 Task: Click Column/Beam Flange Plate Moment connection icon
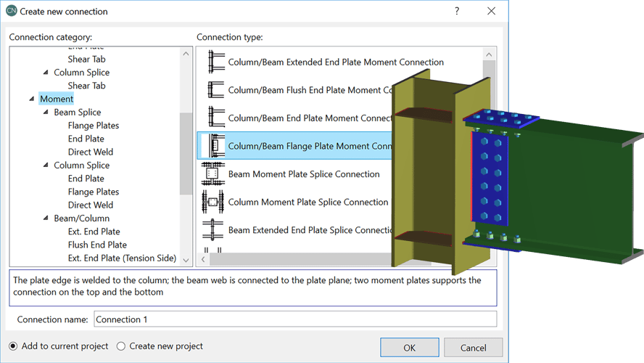coord(215,146)
